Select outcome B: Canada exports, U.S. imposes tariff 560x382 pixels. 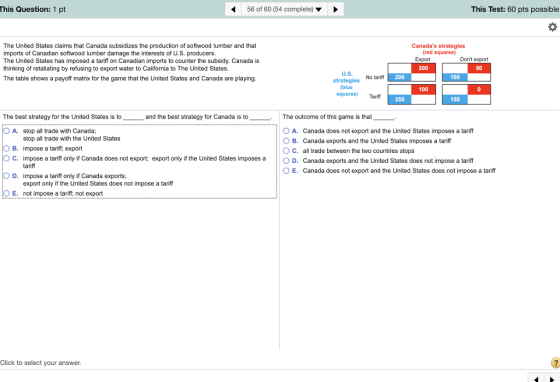(x=286, y=141)
